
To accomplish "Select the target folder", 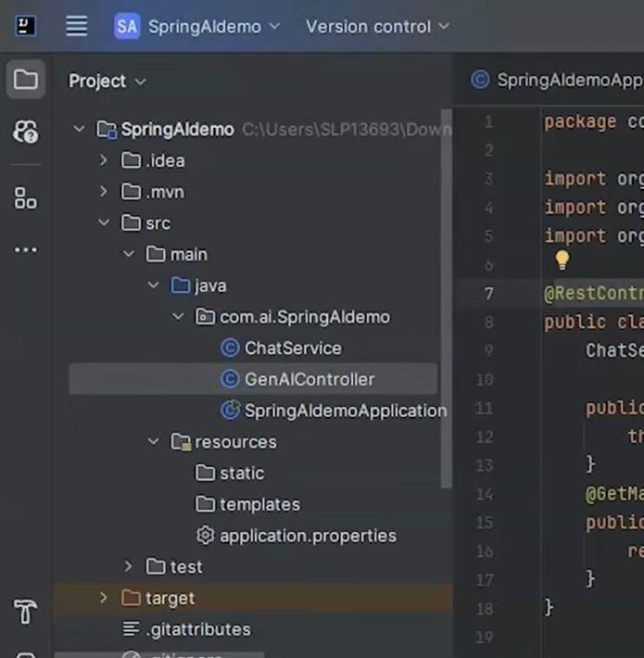I will point(170,599).
